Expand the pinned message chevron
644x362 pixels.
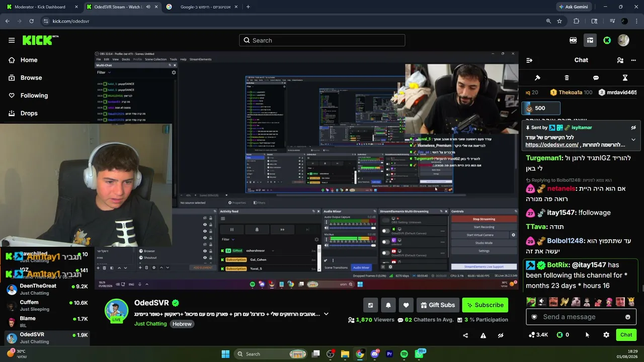(x=633, y=139)
